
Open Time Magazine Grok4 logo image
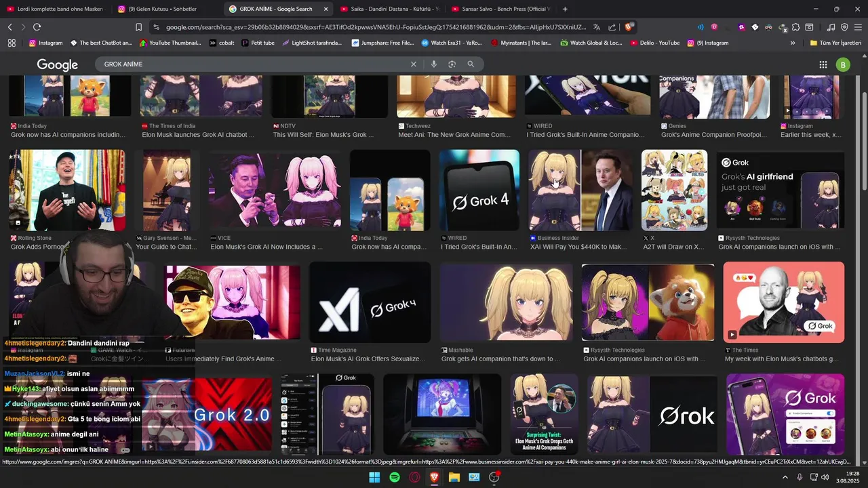370,302
